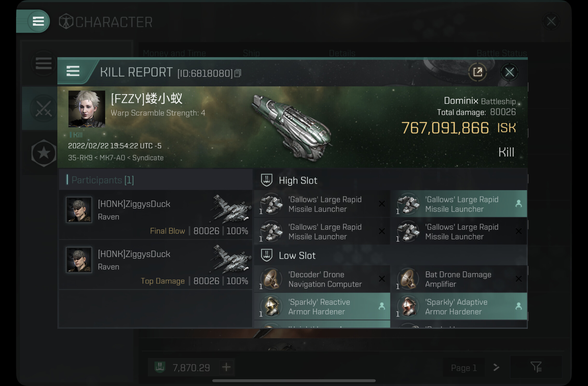Select the star hexagon sidebar icon
The width and height of the screenshot is (588, 386).
pos(44,153)
